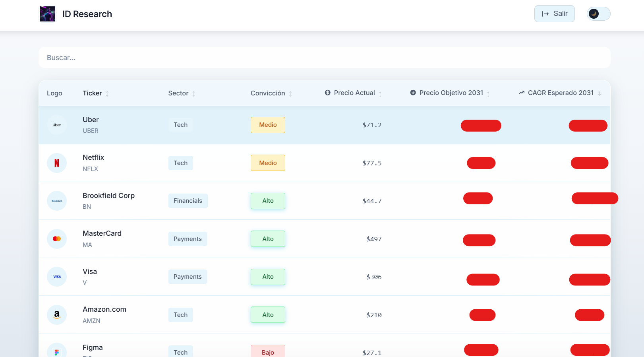Click the $71.2 price for Uber
Image resolution: width=644 pixels, height=357 pixels.
tap(372, 125)
